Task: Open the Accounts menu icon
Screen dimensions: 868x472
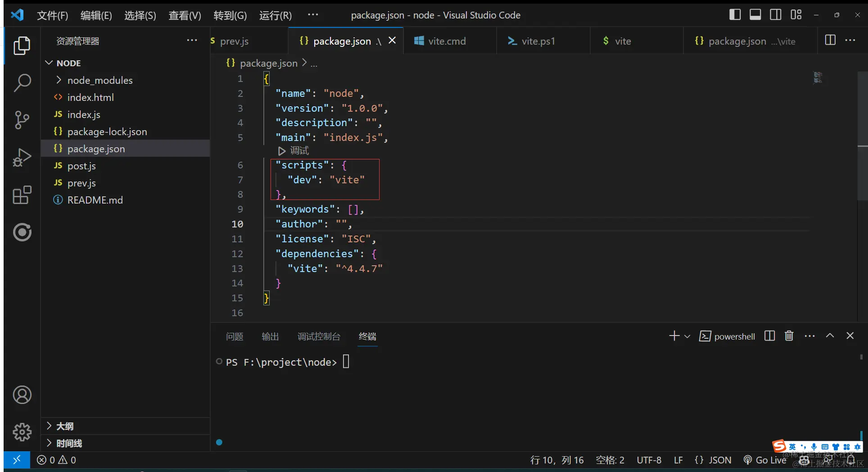Action: click(x=22, y=395)
